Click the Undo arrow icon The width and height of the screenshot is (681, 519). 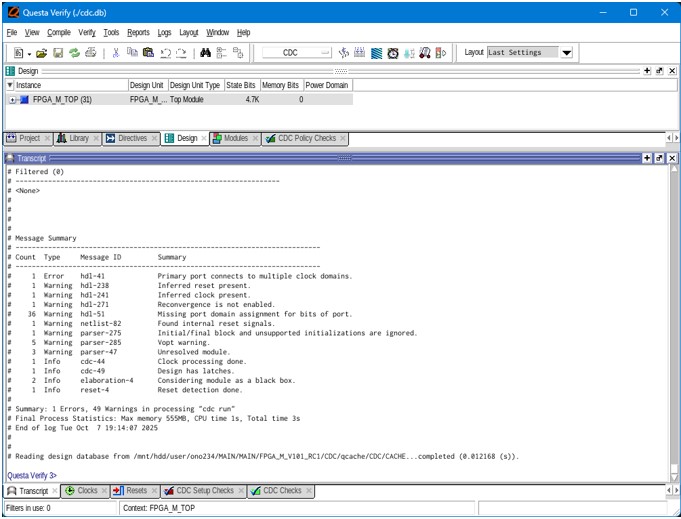coord(166,53)
